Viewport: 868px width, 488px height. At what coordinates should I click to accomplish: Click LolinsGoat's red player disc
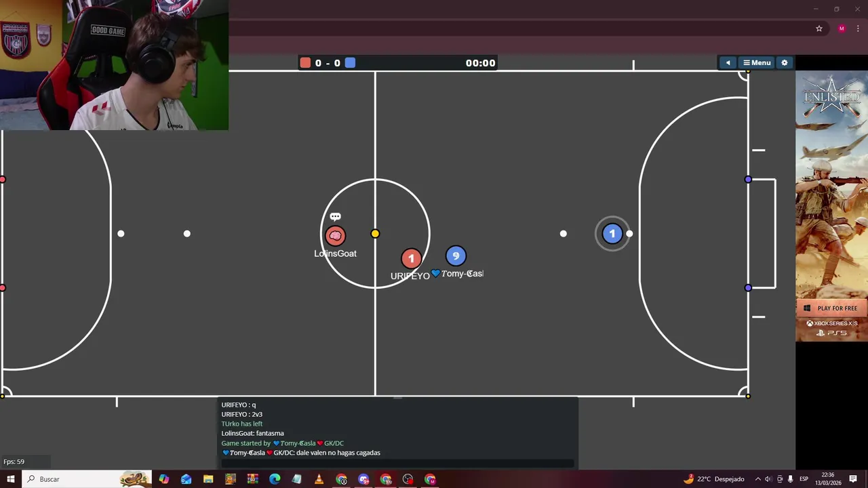pyautogui.click(x=335, y=235)
